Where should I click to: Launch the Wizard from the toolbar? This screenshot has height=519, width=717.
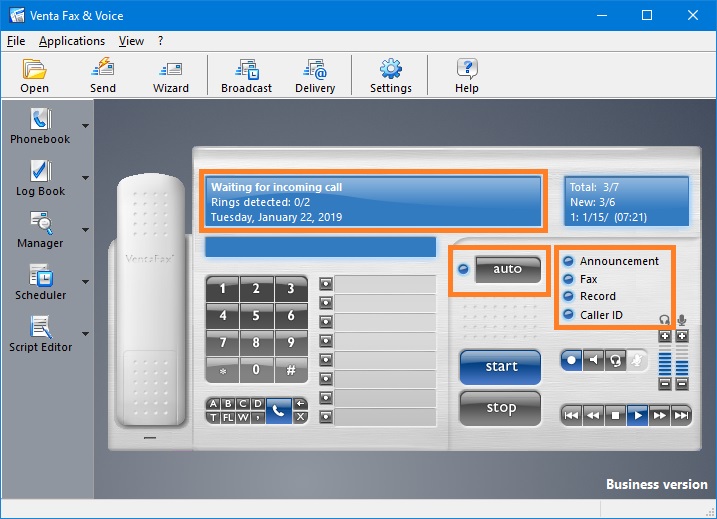[171, 75]
